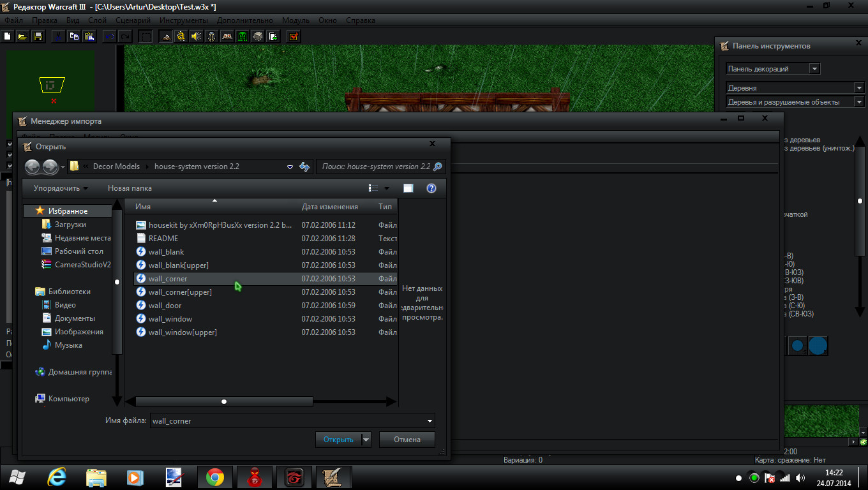
Task: Open the Файл menu
Action: pyautogui.click(x=13, y=20)
